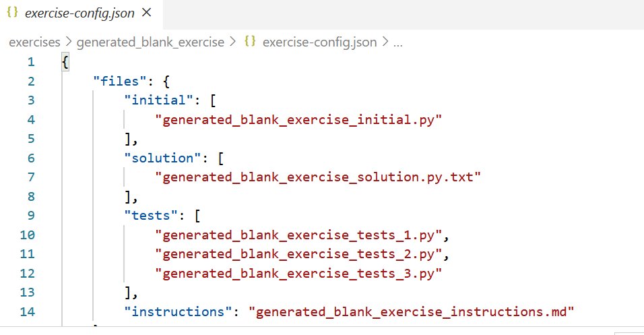
Task: Click the generated_blank_exercise_tests_1.py string
Action: tap(298, 235)
